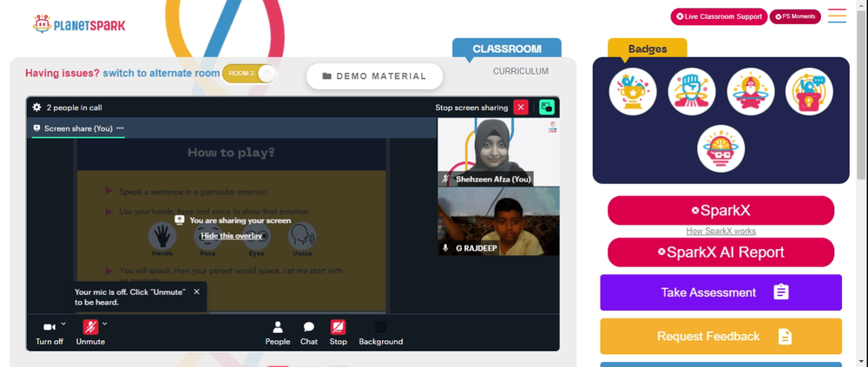
Task: Open the Chat panel
Action: pos(309,332)
